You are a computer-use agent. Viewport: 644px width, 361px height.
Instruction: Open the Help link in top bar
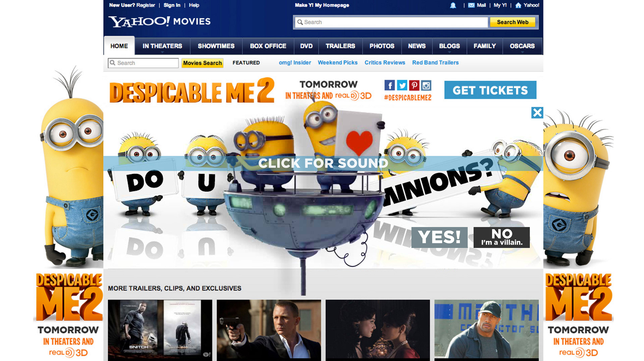194,5
